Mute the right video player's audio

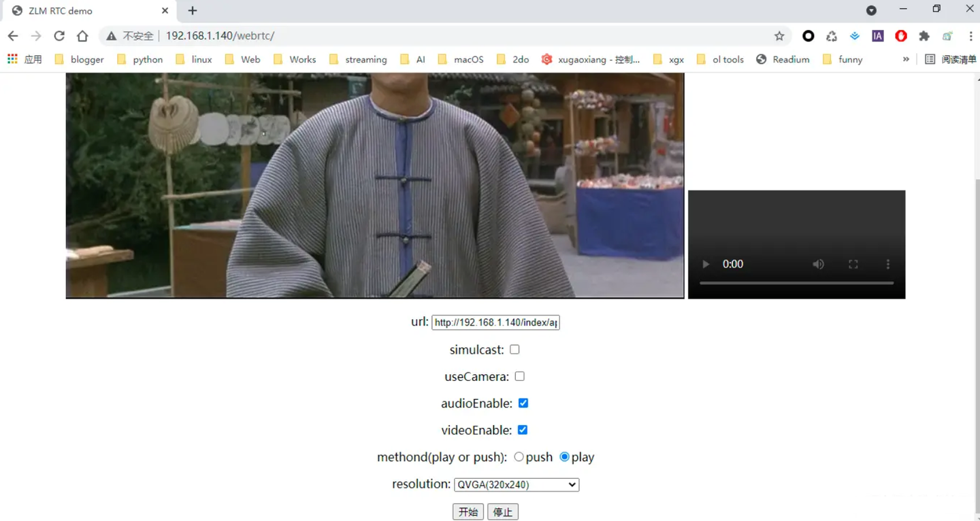tap(818, 264)
